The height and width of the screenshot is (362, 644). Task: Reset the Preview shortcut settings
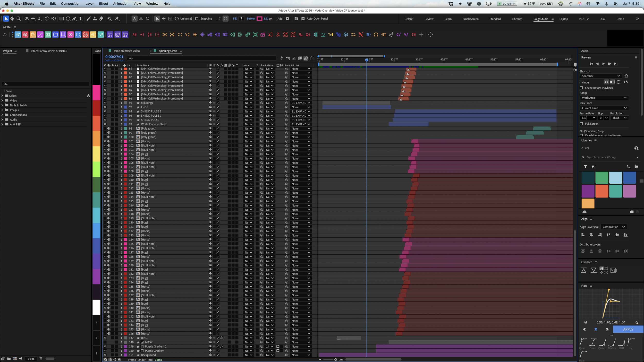tap(626, 76)
